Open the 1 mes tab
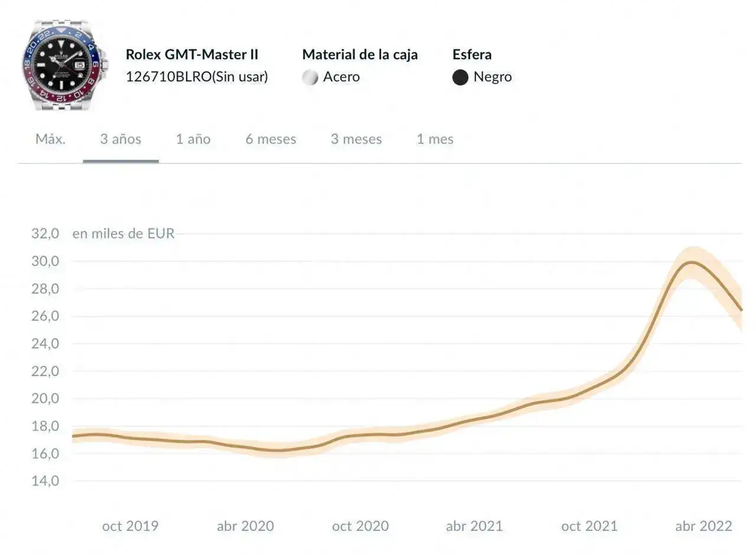Viewport: 756px width, 555px height. click(435, 139)
